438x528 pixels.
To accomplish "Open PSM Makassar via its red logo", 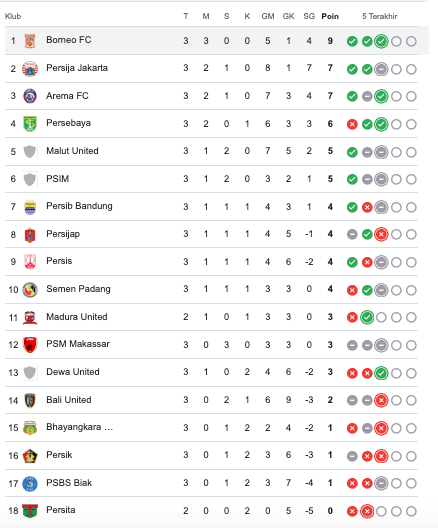I will pos(30,345).
